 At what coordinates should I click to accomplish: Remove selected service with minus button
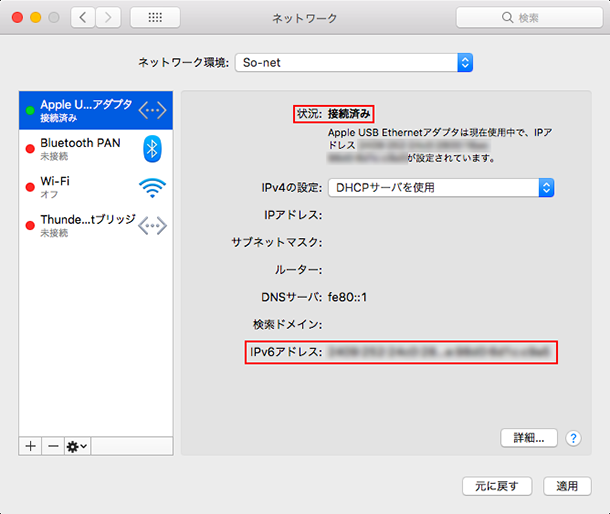pos(52,445)
